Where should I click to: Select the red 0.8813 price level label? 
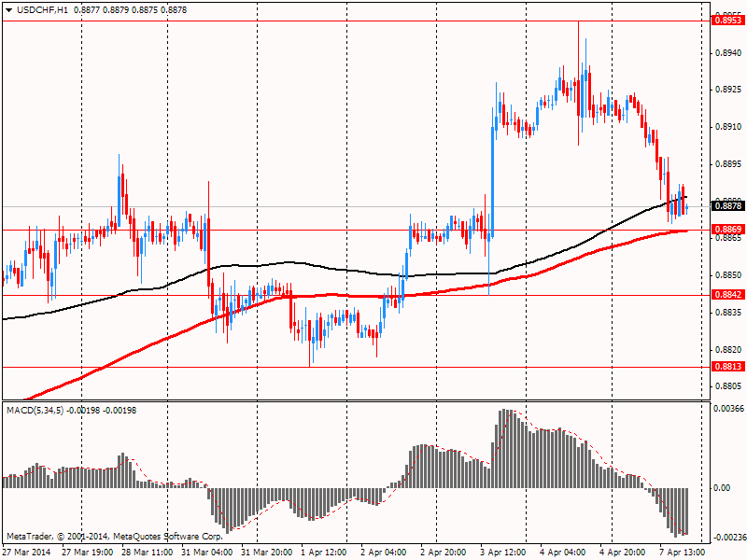pos(727,366)
